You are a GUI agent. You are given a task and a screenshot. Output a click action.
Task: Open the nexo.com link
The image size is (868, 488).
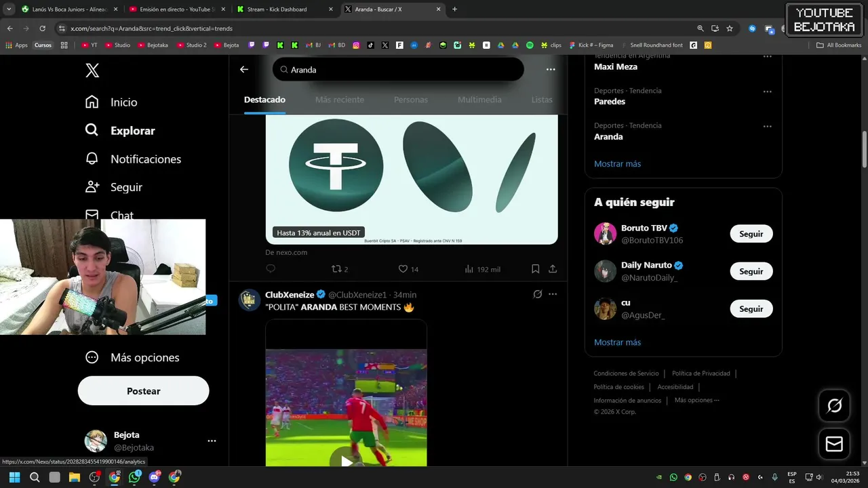286,252
